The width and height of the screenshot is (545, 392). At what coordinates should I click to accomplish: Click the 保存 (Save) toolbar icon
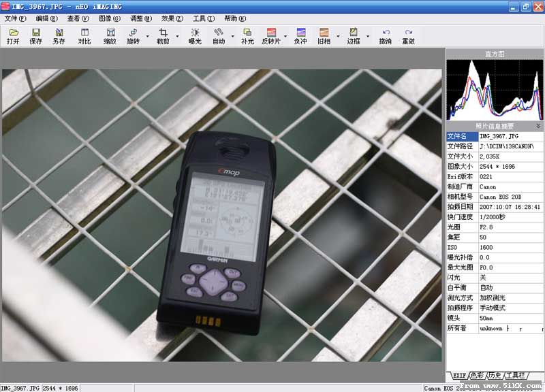(35, 35)
